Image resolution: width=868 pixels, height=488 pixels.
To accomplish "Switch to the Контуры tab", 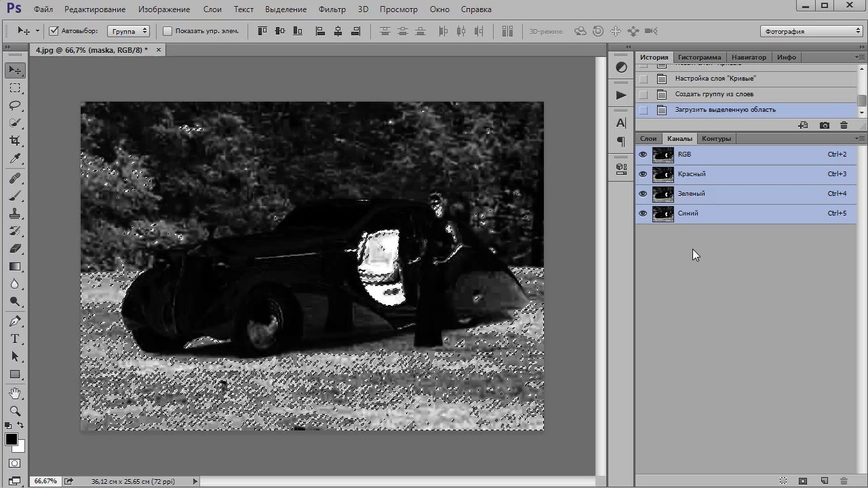I will 716,138.
